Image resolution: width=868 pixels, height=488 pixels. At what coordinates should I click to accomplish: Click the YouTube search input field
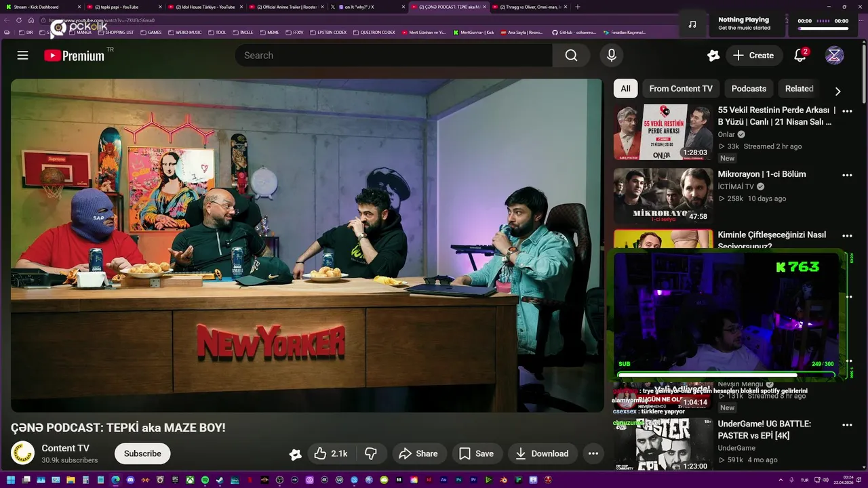(x=393, y=56)
